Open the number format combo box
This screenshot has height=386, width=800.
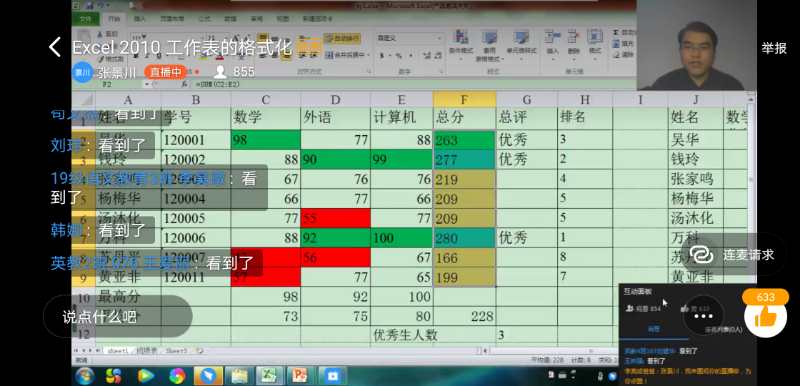(x=410, y=38)
